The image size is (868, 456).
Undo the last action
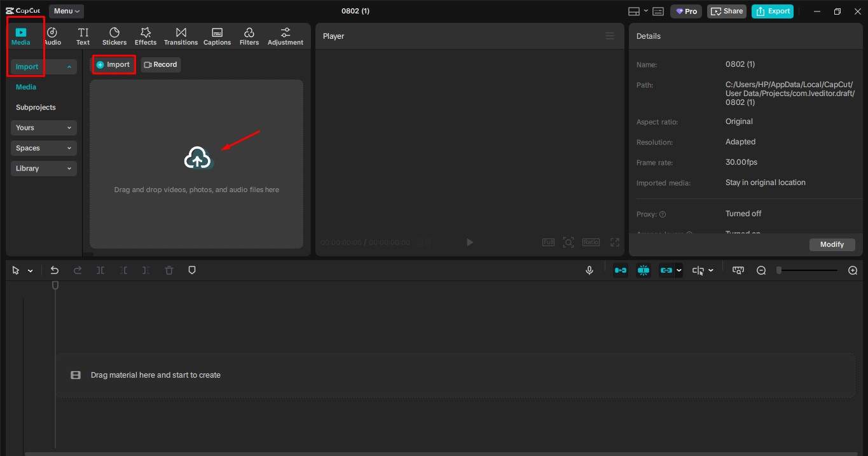click(55, 270)
